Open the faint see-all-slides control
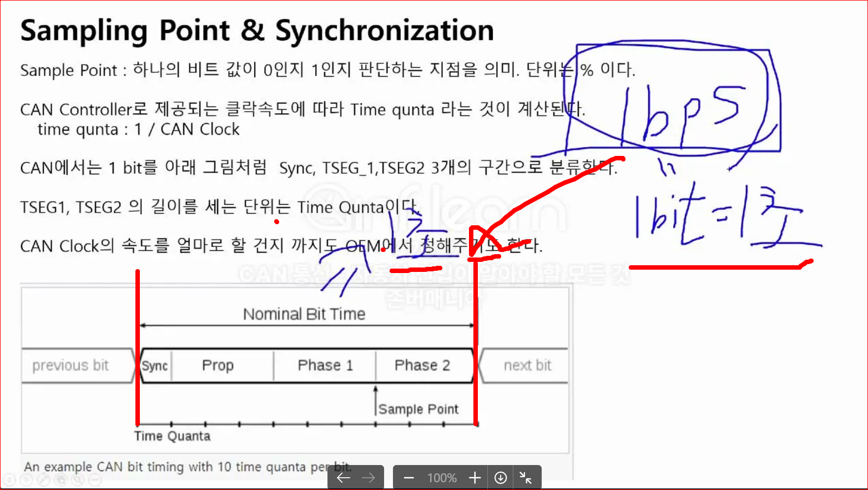The width and height of the screenshot is (868, 490). tap(60, 480)
